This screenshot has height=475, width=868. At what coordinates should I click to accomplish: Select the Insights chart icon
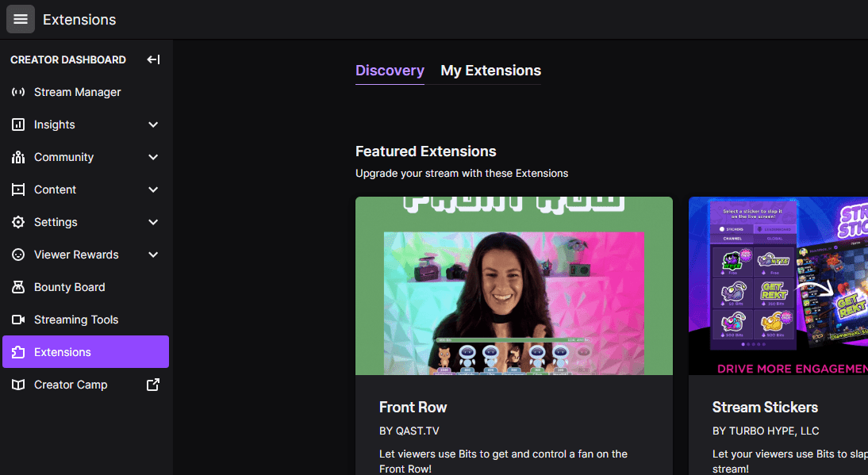tap(17, 124)
